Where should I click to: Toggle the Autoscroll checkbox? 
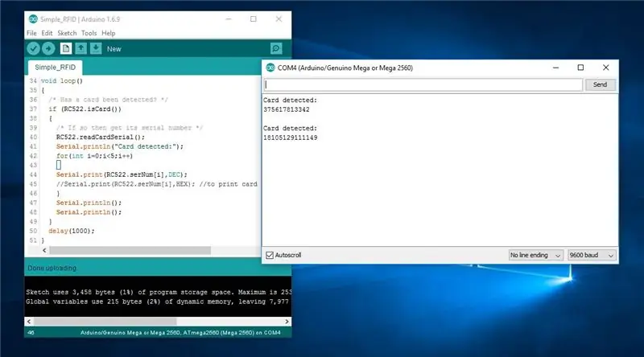(270, 255)
